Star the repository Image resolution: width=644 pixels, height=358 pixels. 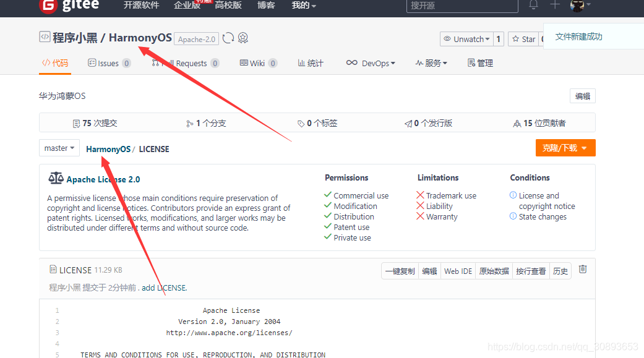(523, 39)
